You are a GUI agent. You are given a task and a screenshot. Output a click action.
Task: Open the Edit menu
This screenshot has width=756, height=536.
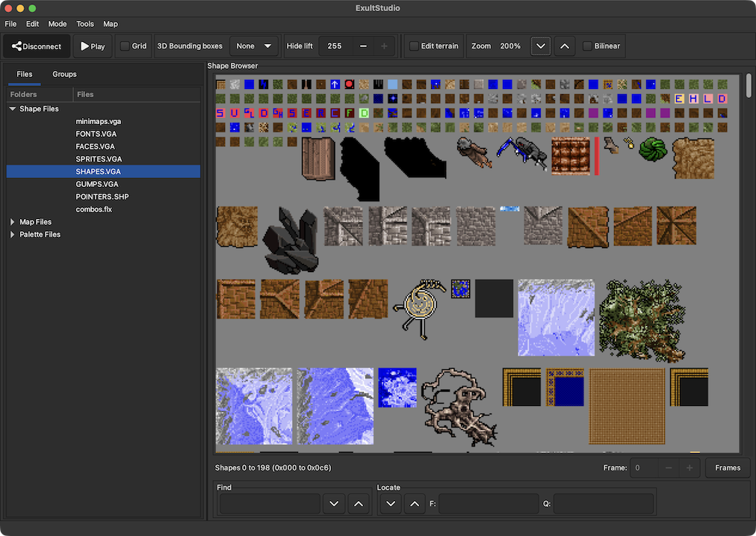click(32, 24)
